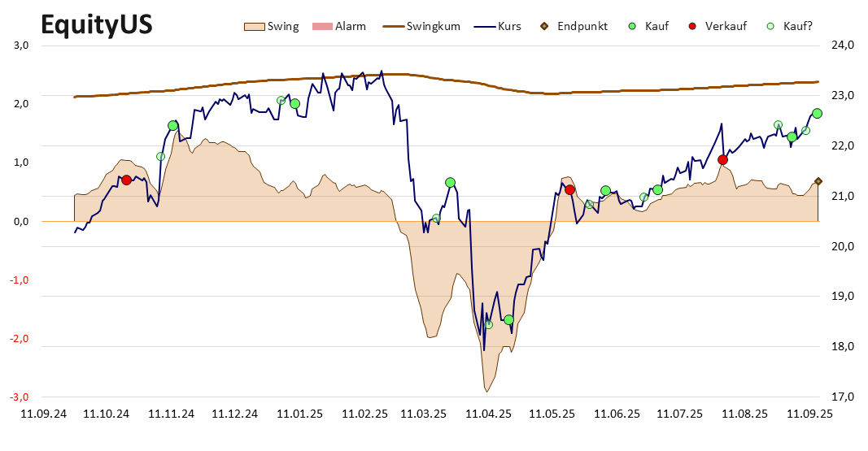Image resolution: width=868 pixels, height=451 pixels.
Task: Click the hollow Kauf? legend circle
Action: coord(770,26)
